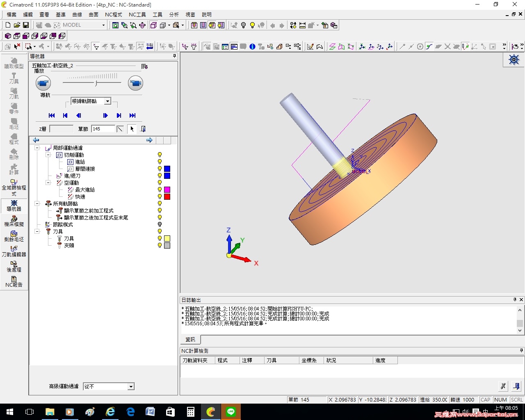Image resolution: width=525 pixels, height=420 pixels.
Task: Open 全域篩檢程式 global filter
Action: [x=14, y=187]
